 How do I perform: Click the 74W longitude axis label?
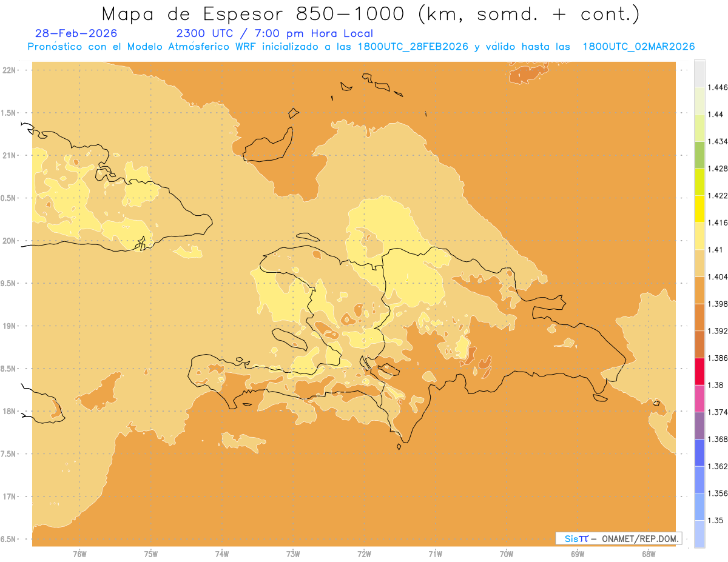coord(222,554)
